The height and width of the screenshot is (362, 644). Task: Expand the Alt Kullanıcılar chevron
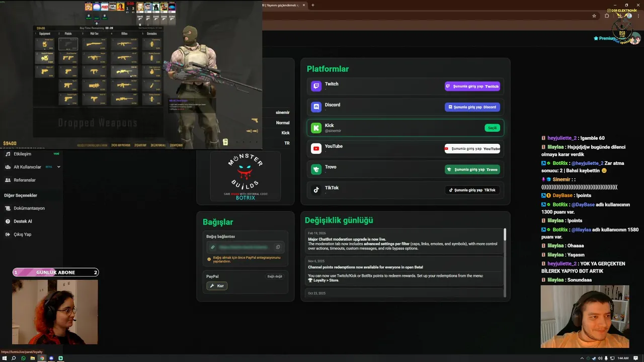[x=58, y=167]
